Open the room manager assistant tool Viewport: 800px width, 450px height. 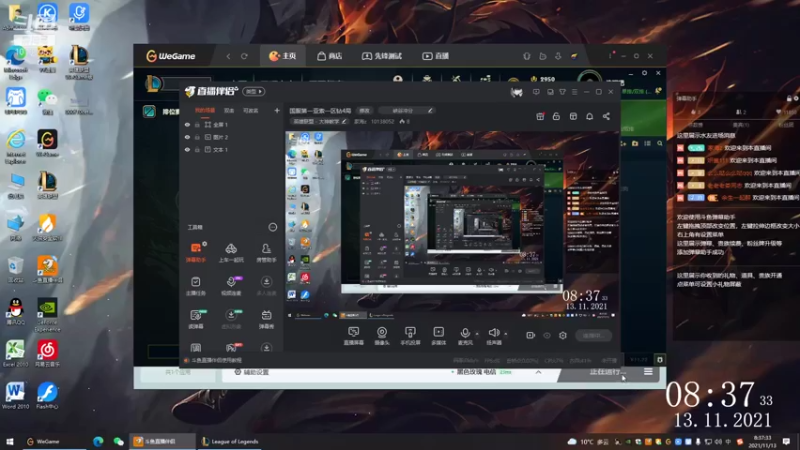266,253
